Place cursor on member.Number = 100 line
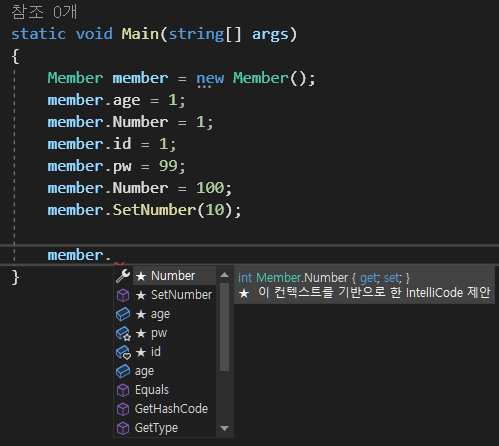The width and height of the screenshot is (499, 446). (x=139, y=188)
